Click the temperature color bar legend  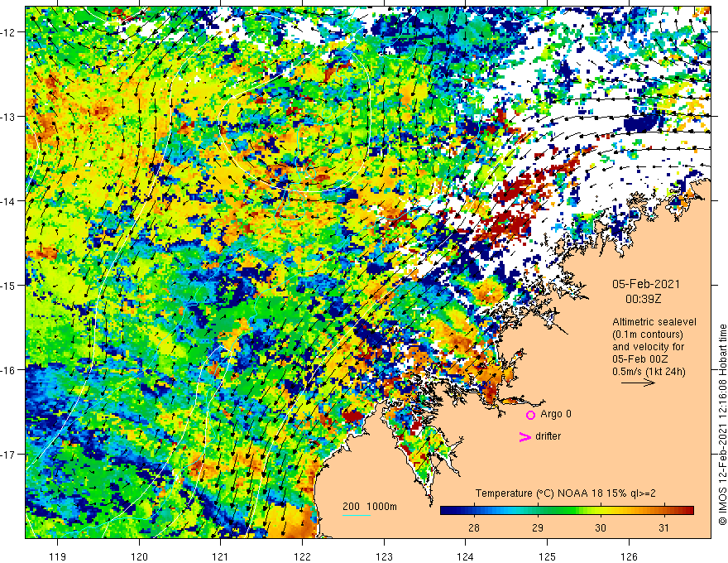(x=567, y=510)
